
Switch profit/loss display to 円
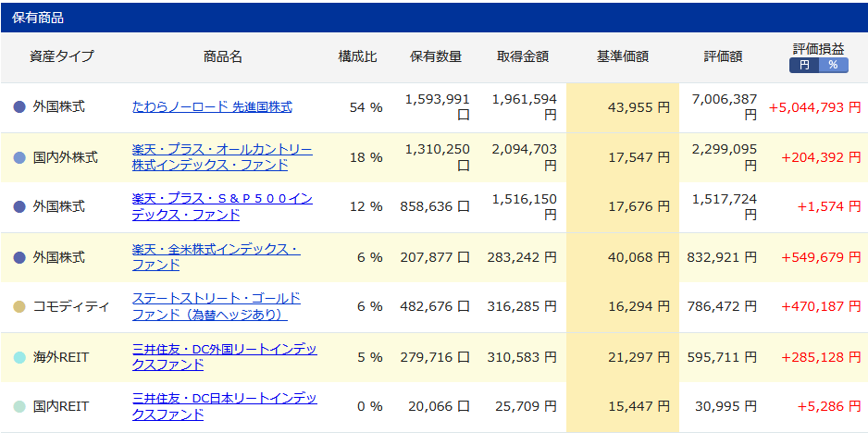[x=804, y=66]
